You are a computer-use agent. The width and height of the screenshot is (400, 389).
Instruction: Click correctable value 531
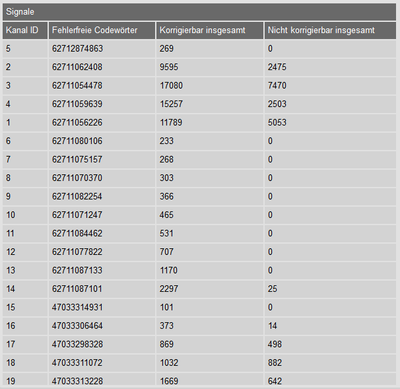(166, 233)
